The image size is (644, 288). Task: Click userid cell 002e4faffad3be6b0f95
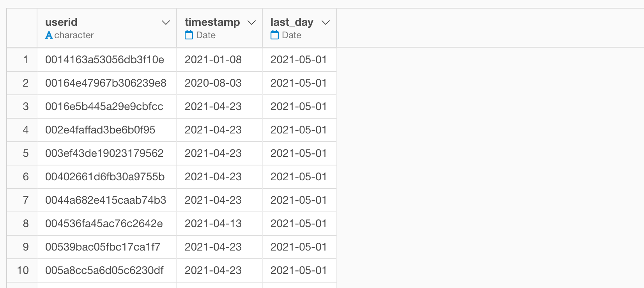click(x=100, y=130)
